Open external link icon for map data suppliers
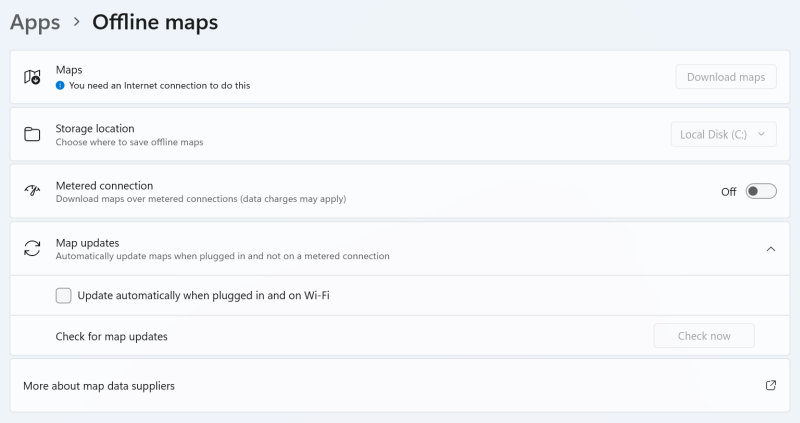 [x=770, y=385]
